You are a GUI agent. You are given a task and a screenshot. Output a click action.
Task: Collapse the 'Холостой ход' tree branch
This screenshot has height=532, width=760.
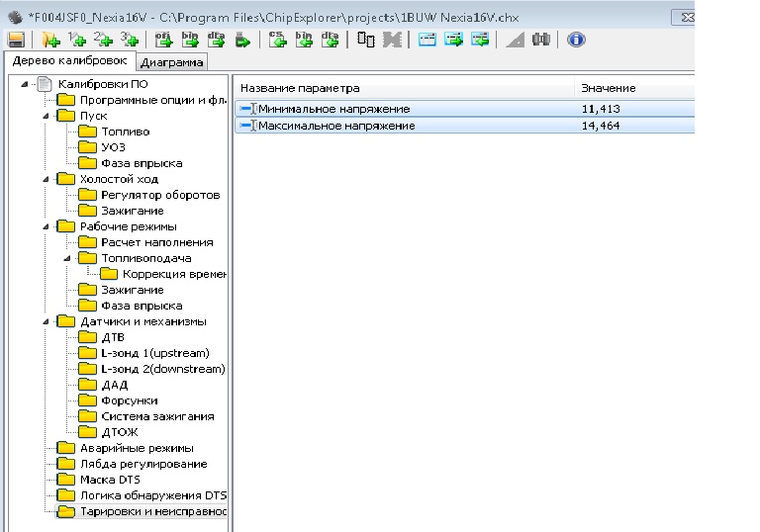pyautogui.click(x=46, y=179)
